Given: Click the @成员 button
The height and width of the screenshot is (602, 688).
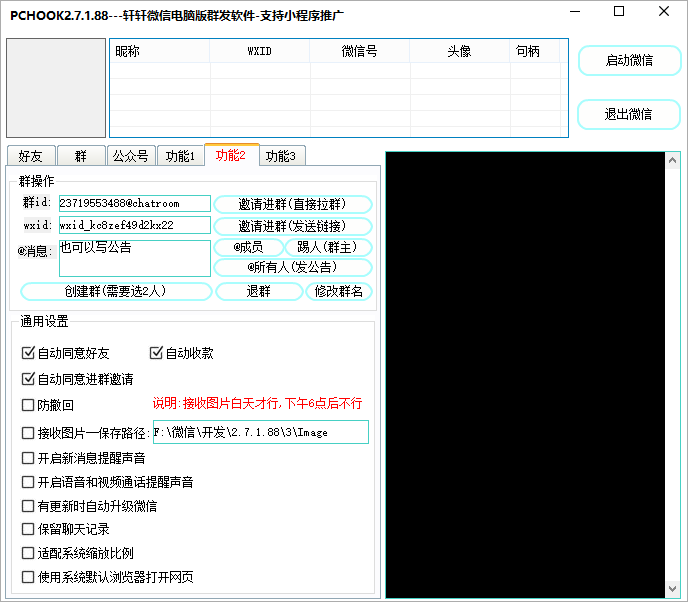Looking at the screenshot, I should click(x=248, y=247).
